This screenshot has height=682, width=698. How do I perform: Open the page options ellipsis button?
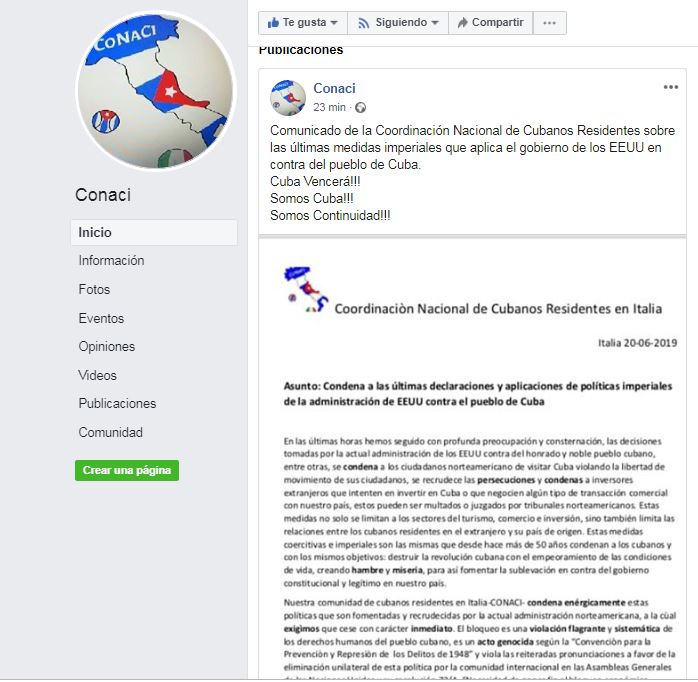coord(549,23)
